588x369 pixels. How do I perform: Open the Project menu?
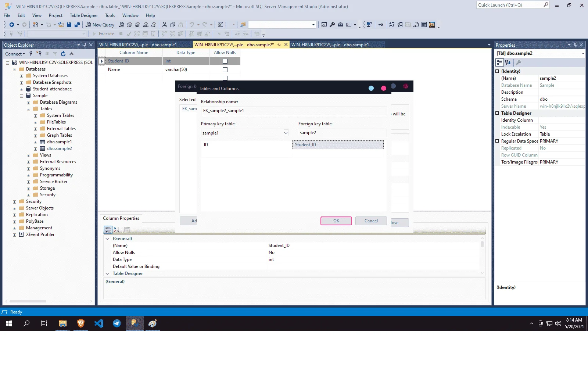(x=55, y=15)
